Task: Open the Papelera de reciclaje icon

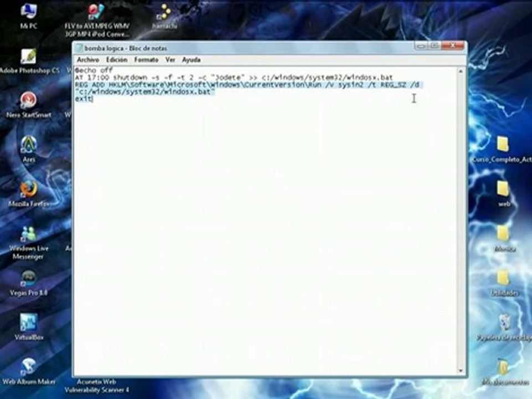Action: [504, 327]
